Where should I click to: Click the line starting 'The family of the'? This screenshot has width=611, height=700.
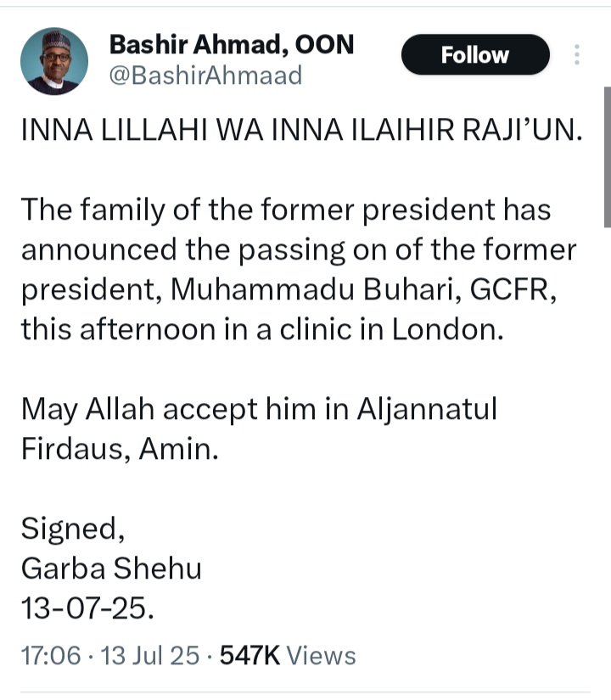pos(286,209)
